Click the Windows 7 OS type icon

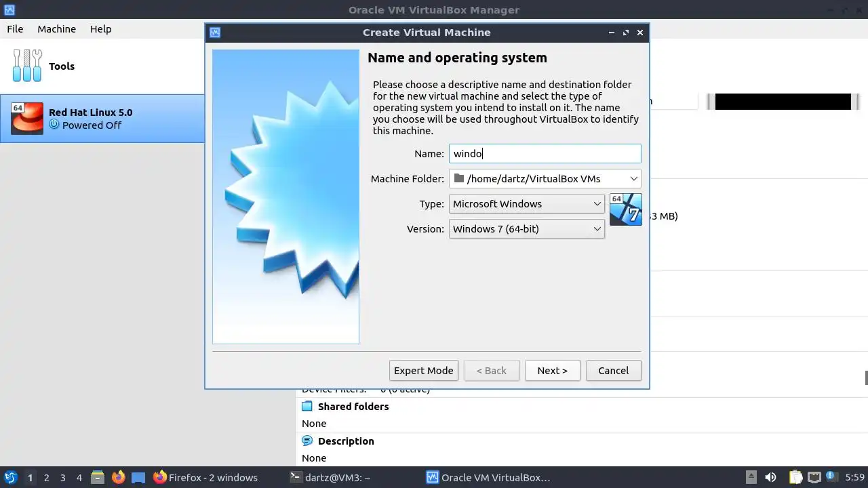click(625, 209)
